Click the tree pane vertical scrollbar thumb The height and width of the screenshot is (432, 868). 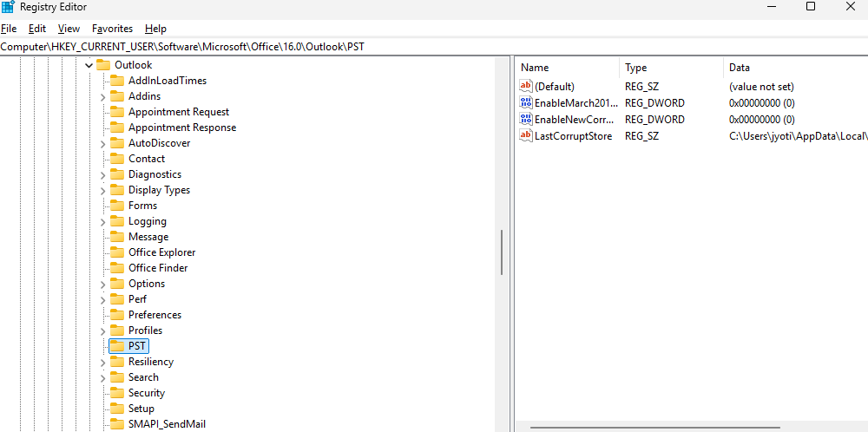click(502, 252)
